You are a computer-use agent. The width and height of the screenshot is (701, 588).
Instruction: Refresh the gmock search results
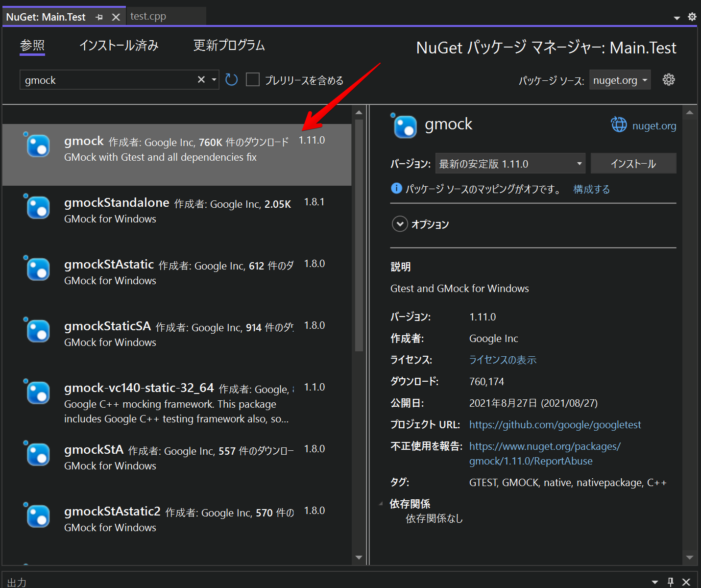click(231, 79)
